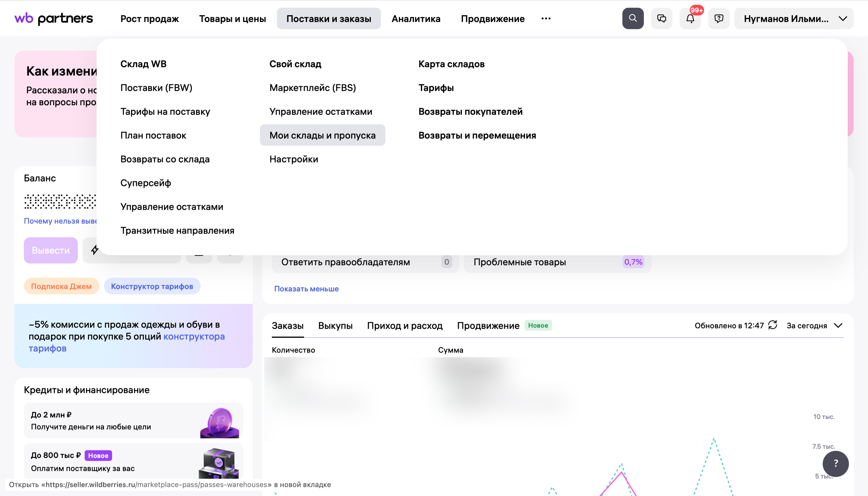Screen dimensions: 868x496
Task: Select Транзитные направления
Action: pos(177,231)
